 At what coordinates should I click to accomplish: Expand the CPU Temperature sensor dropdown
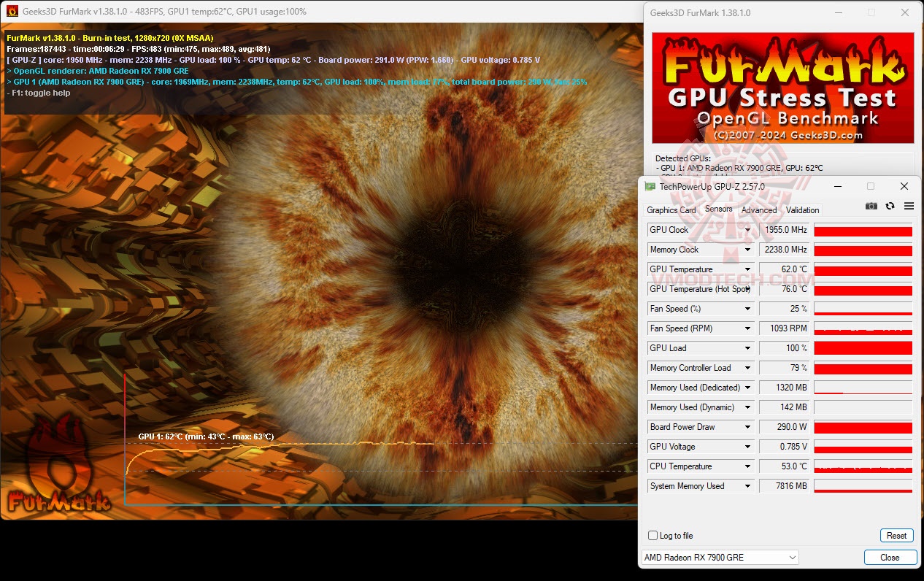(747, 466)
